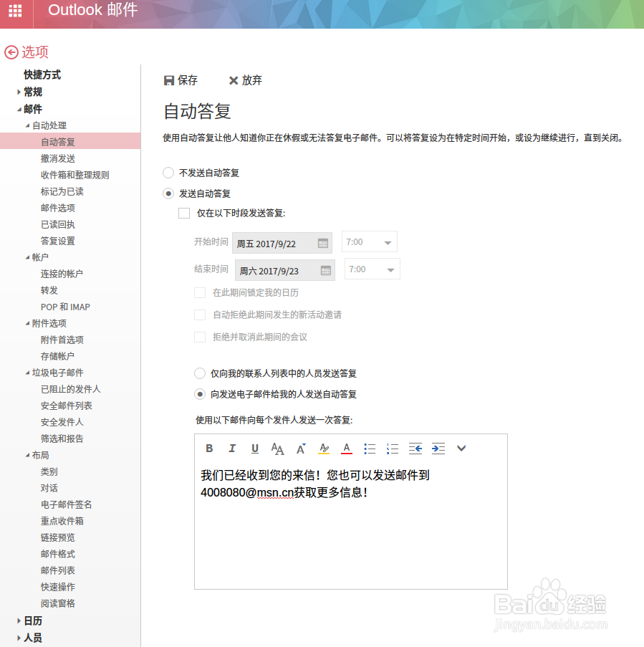Screen dimensions: 644x647
Task: Open the 结束时间 calendar picker icon
Action: pyautogui.click(x=326, y=271)
